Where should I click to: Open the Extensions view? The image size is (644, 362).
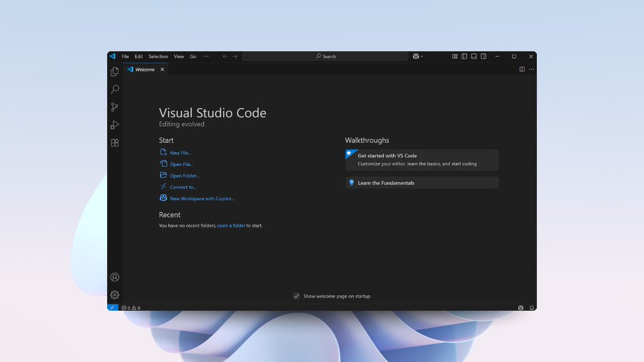click(114, 143)
